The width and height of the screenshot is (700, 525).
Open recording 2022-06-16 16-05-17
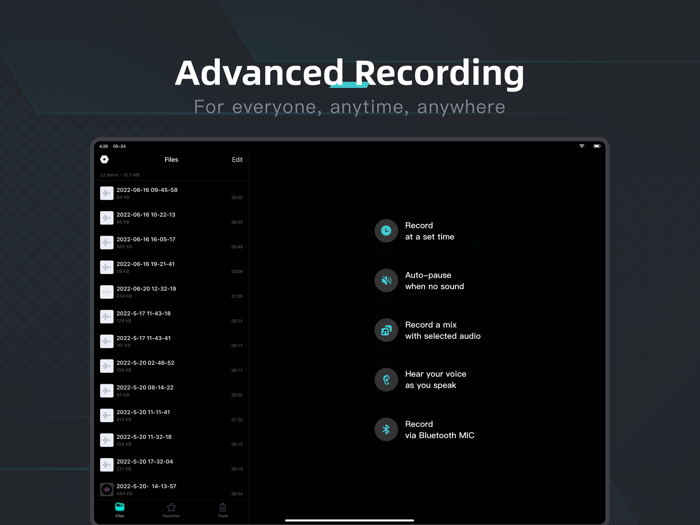click(171, 242)
